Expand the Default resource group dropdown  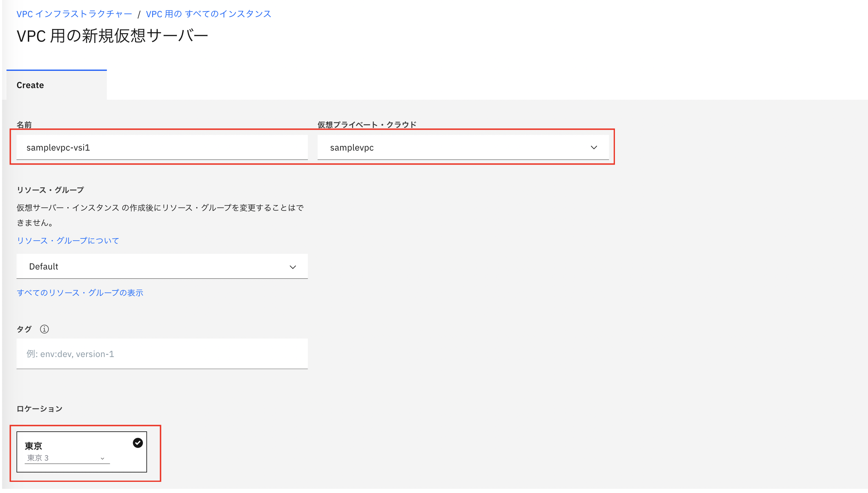point(162,267)
